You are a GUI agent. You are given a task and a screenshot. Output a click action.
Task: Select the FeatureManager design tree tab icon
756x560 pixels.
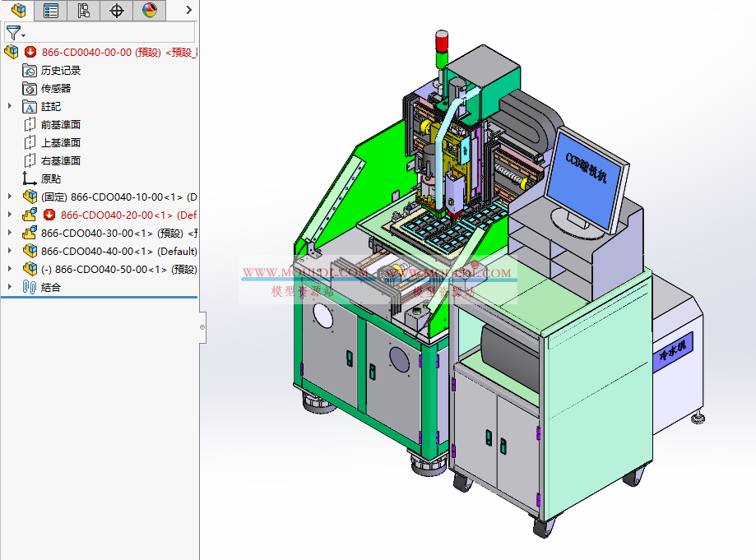(16, 11)
